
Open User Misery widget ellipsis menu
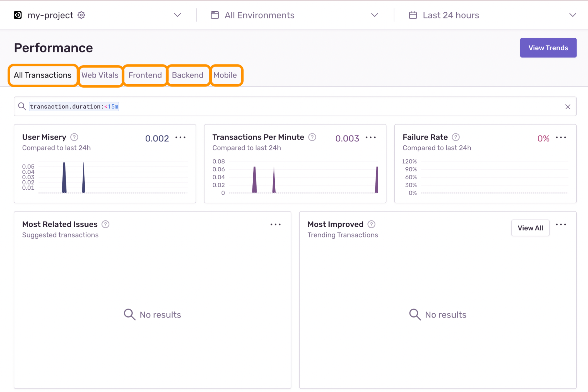(x=180, y=138)
